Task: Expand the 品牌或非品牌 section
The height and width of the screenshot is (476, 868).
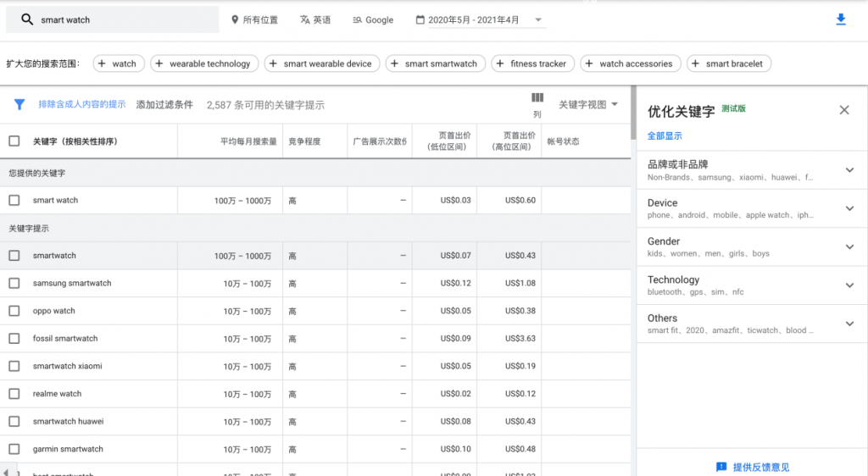Action: point(849,170)
